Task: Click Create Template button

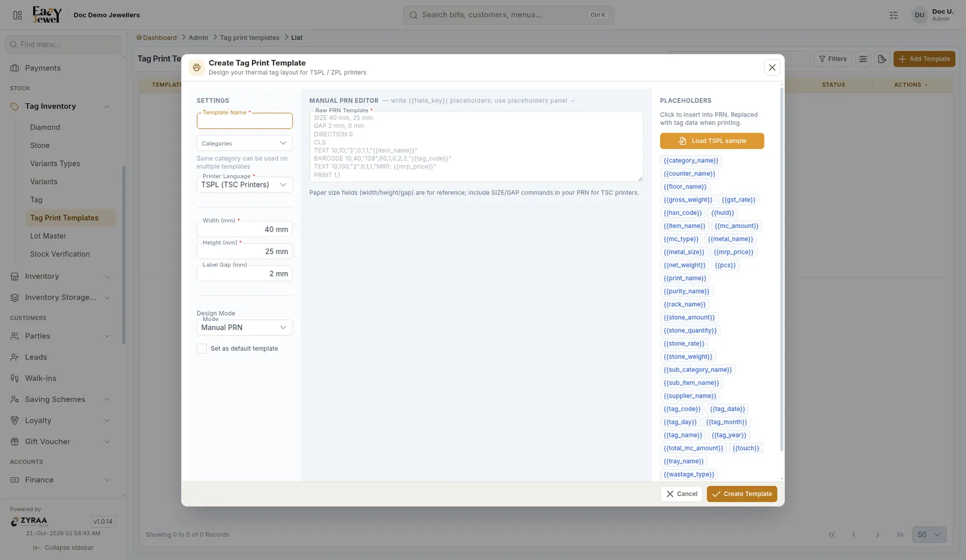Action: pos(742,494)
